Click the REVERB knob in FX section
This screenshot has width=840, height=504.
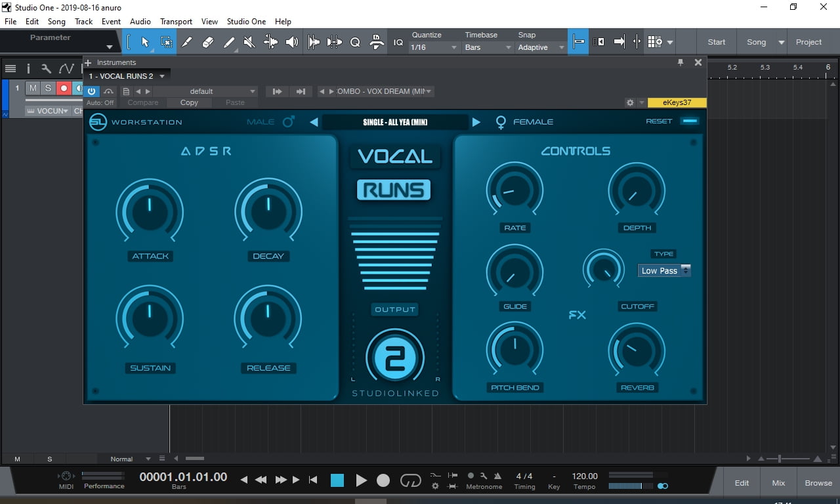click(x=636, y=351)
